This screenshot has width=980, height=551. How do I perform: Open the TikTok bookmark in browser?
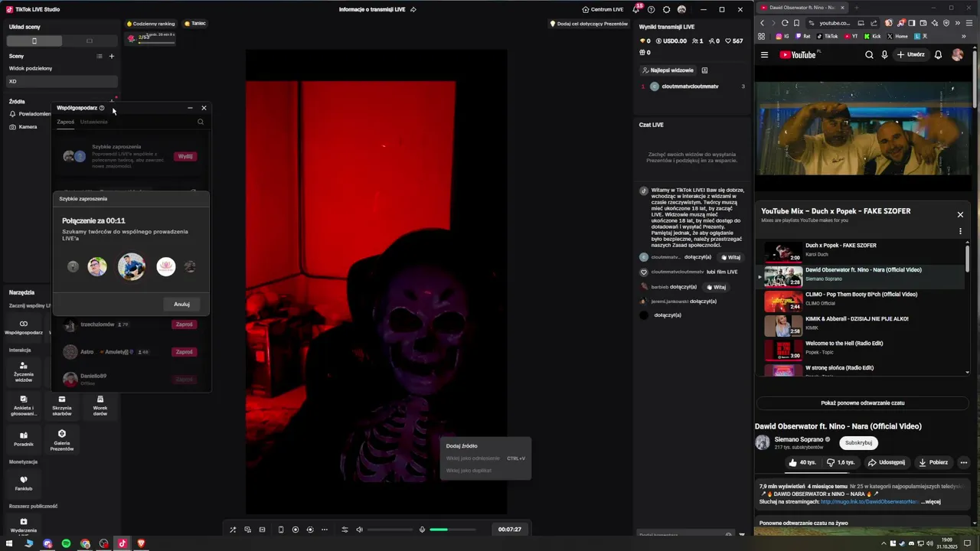coord(827,36)
